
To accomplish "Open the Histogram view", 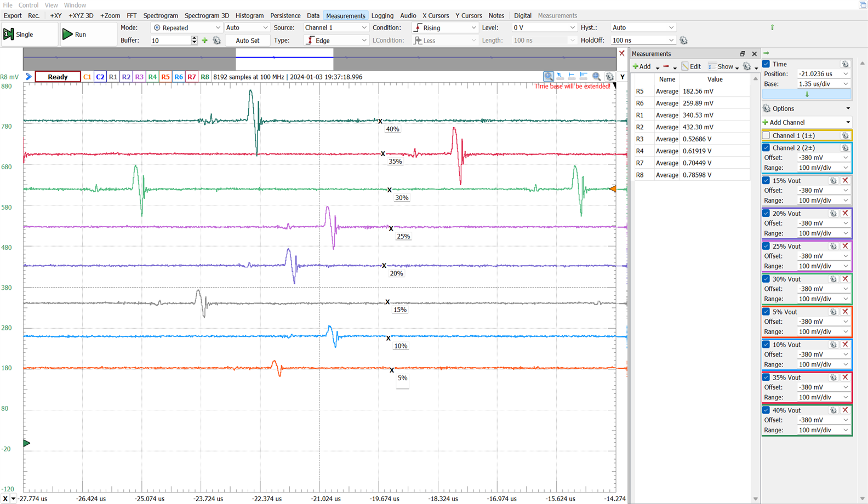I will [249, 15].
